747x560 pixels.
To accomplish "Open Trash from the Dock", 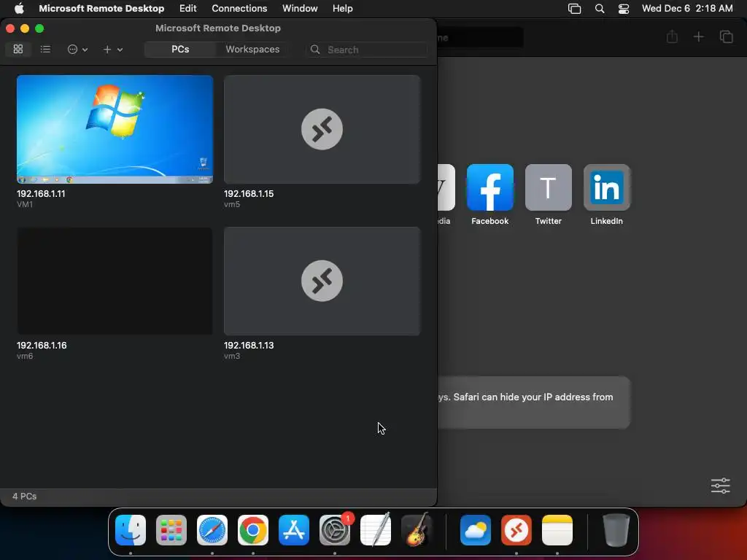I will click(x=616, y=530).
